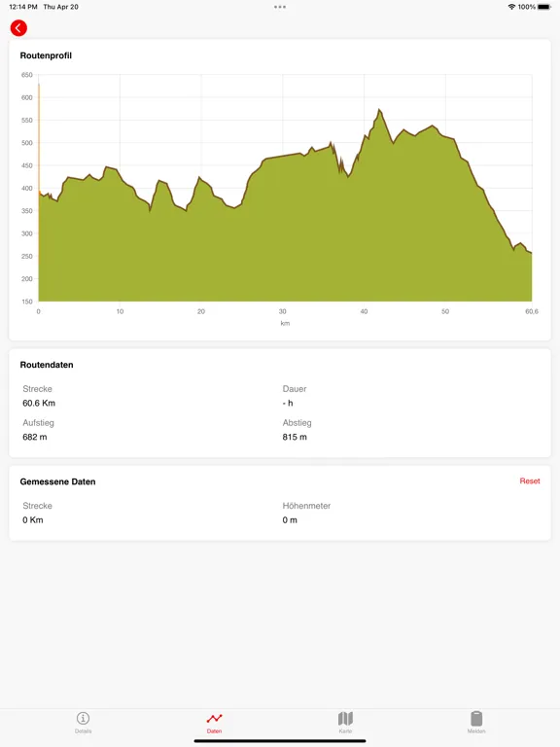Tap the orange start spike in the chart
The image size is (560, 747).
39,138
